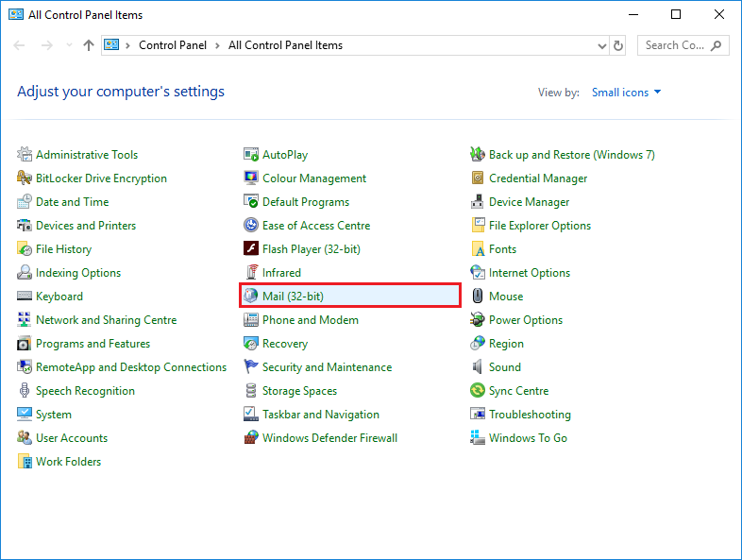Viewport: 742px width, 560px height.
Task: Click the All Control Panel Items breadcrumb
Action: pyautogui.click(x=285, y=45)
